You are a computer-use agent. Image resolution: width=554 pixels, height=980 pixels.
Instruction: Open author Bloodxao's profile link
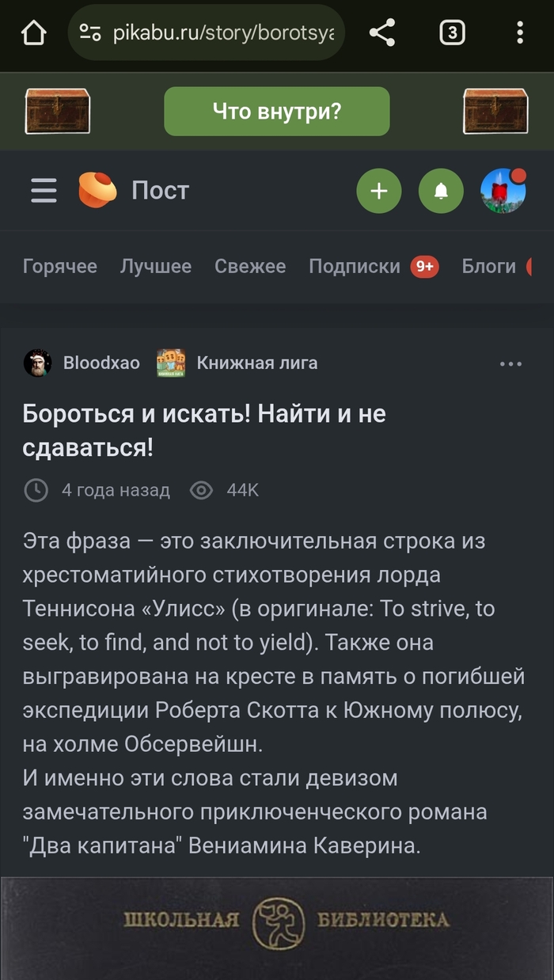[x=101, y=363]
